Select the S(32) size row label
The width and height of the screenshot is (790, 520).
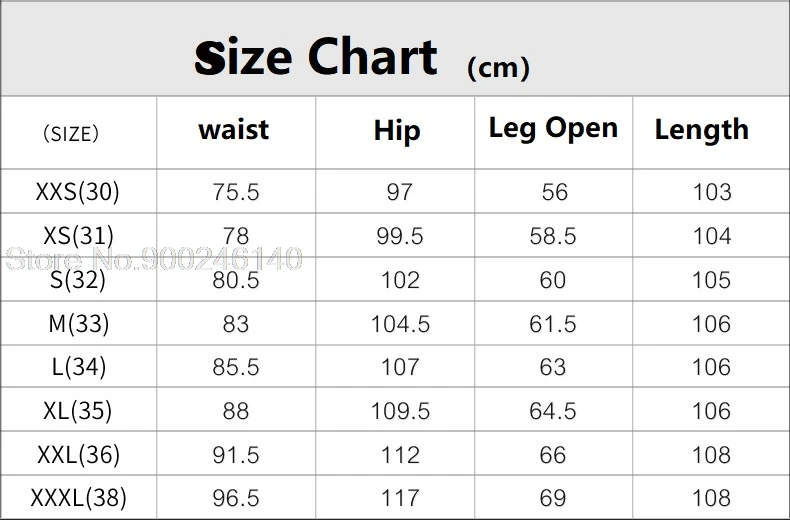pyautogui.click(x=78, y=280)
